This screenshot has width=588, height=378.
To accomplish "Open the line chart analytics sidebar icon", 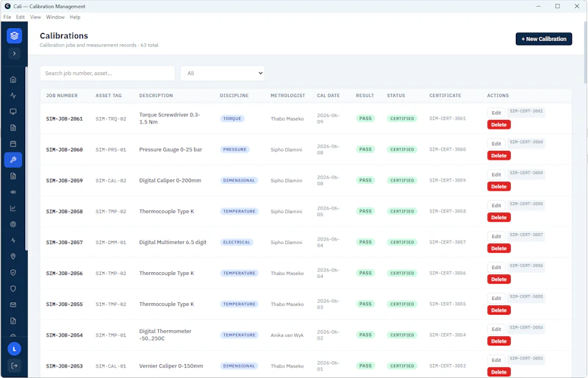I will point(13,208).
